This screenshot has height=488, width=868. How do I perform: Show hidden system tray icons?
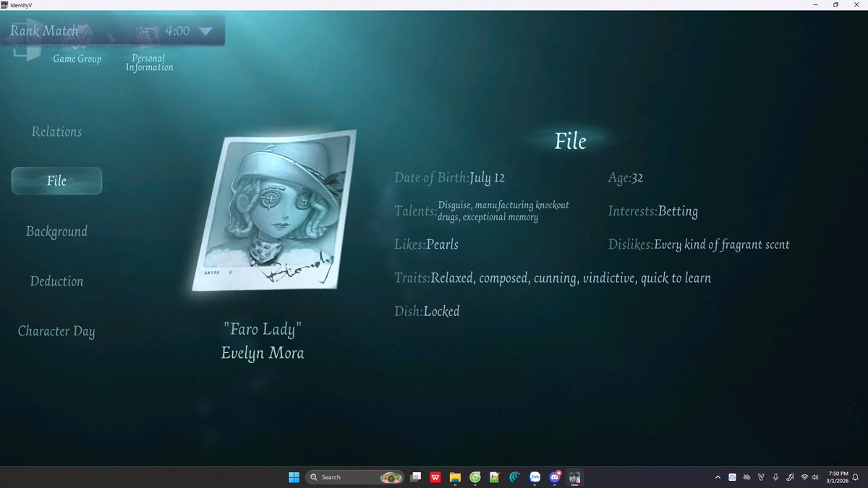718,477
